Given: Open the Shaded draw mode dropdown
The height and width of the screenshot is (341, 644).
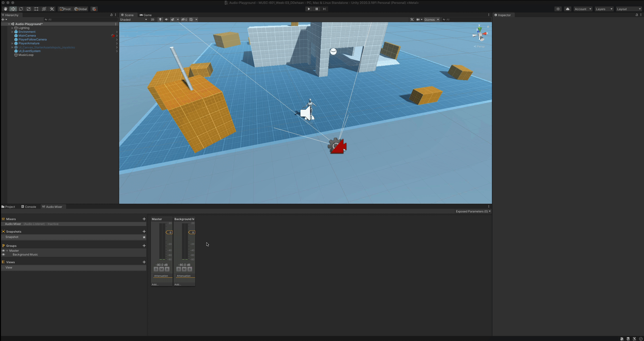Looking at the screenshot, I should pyautogui.click(x=134, y=20).
